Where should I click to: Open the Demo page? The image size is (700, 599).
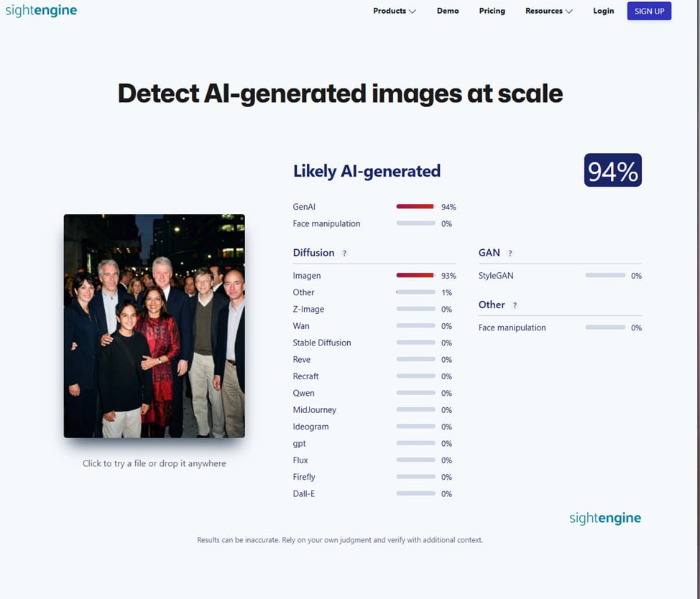point(448,11)
